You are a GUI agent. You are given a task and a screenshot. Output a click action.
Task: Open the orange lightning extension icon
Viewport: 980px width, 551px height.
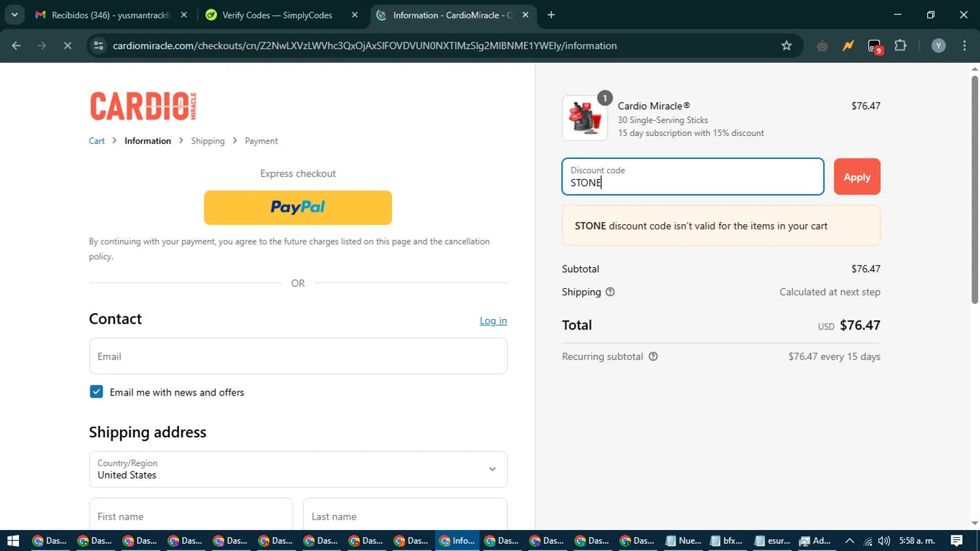pyautogui.click(x=848, y=46)
